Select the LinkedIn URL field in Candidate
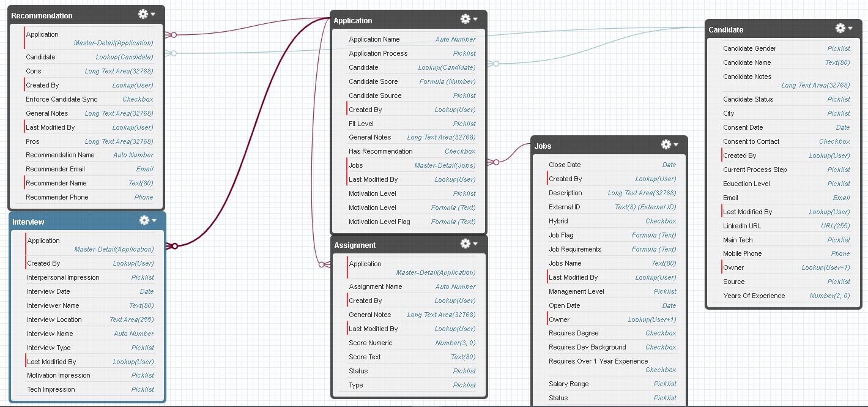Screen dimensions: 868x407 pyautogui.click(x=742, y=226)
